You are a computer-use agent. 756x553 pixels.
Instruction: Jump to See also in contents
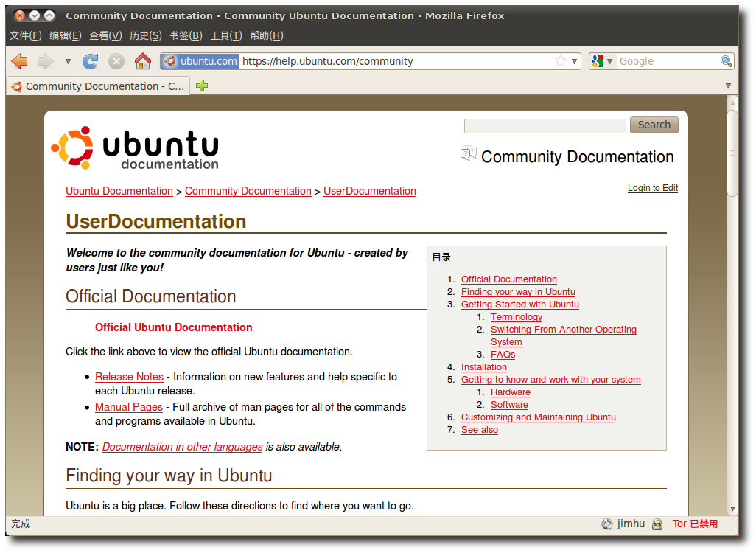coord(479,430)
